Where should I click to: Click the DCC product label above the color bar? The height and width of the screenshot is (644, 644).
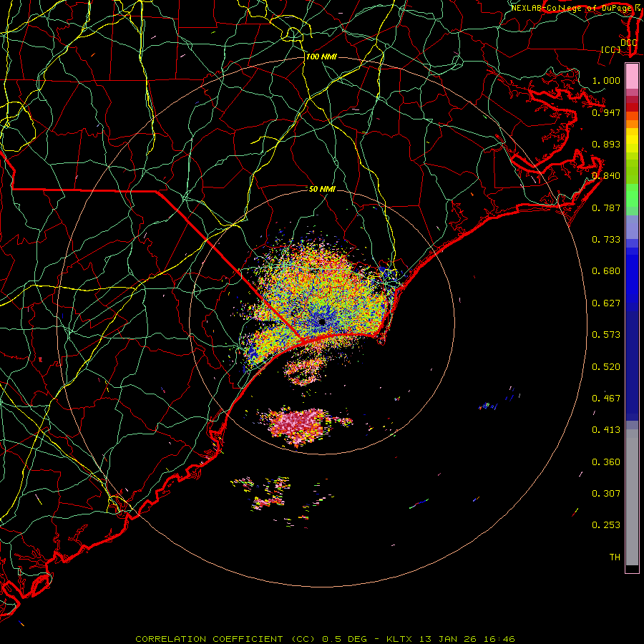pyautogui.click(x=628, y=43)
